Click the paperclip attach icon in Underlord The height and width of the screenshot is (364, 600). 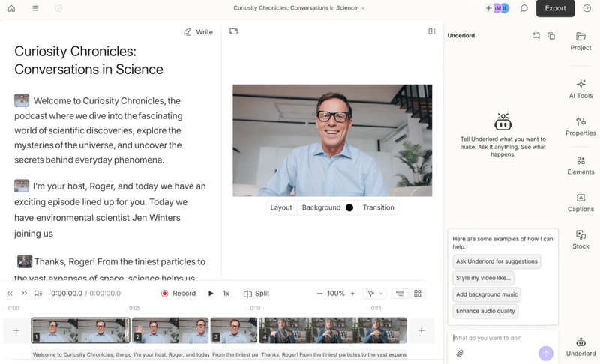coord(460,354)
